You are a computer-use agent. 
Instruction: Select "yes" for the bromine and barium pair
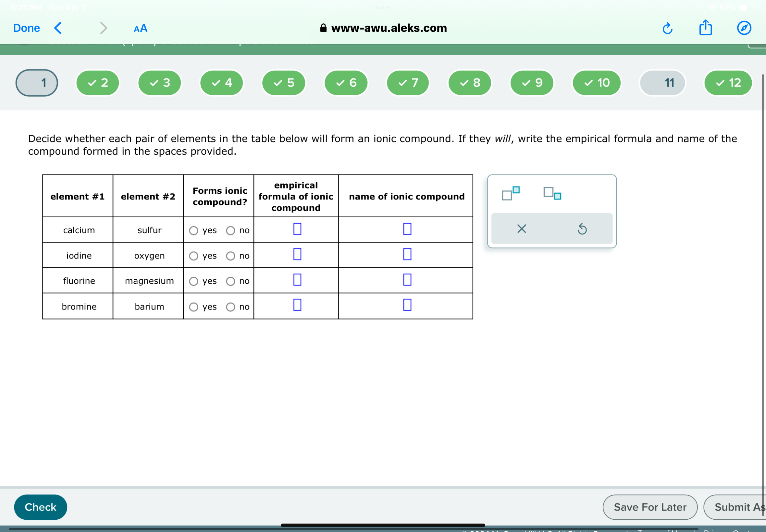(194, 307)
